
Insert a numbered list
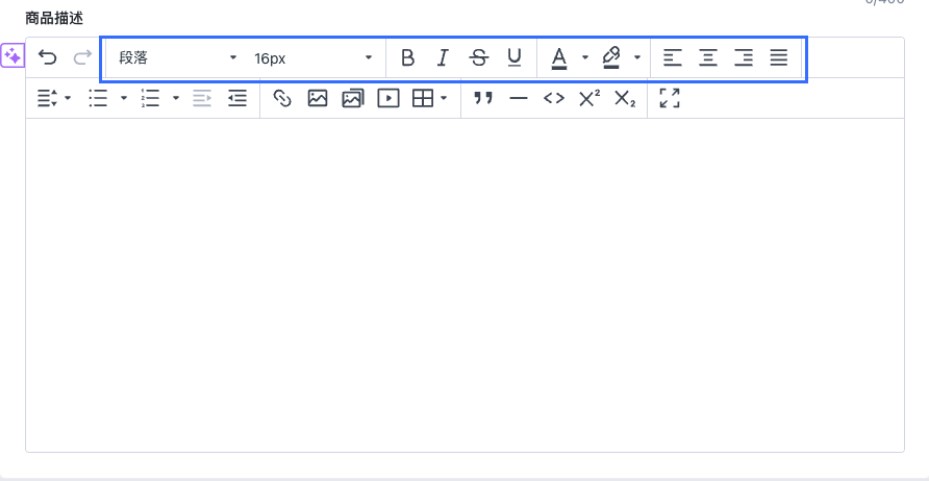(x=150, y=98)
